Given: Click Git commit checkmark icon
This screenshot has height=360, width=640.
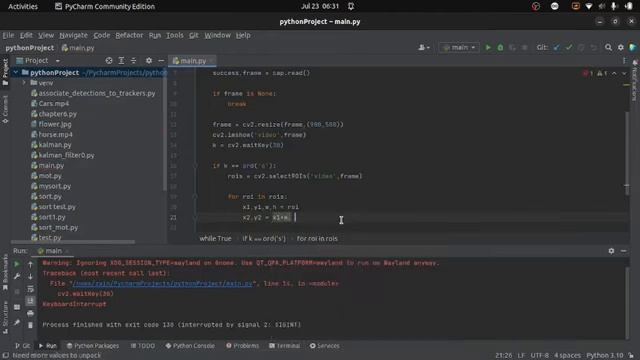Looking at the screenshot, I should click(569, 48).
